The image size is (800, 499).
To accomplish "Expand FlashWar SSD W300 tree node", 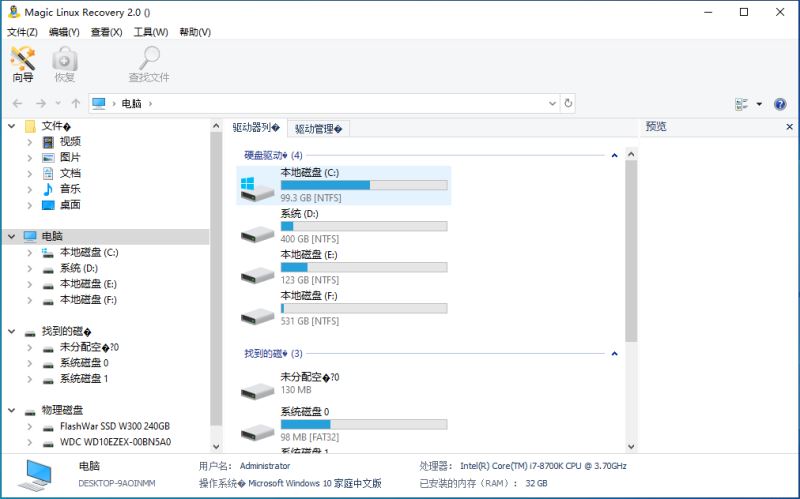I will pos(30,426).
